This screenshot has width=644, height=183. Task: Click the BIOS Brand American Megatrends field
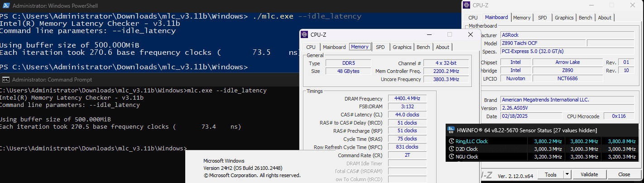click(x=567, y=100)
